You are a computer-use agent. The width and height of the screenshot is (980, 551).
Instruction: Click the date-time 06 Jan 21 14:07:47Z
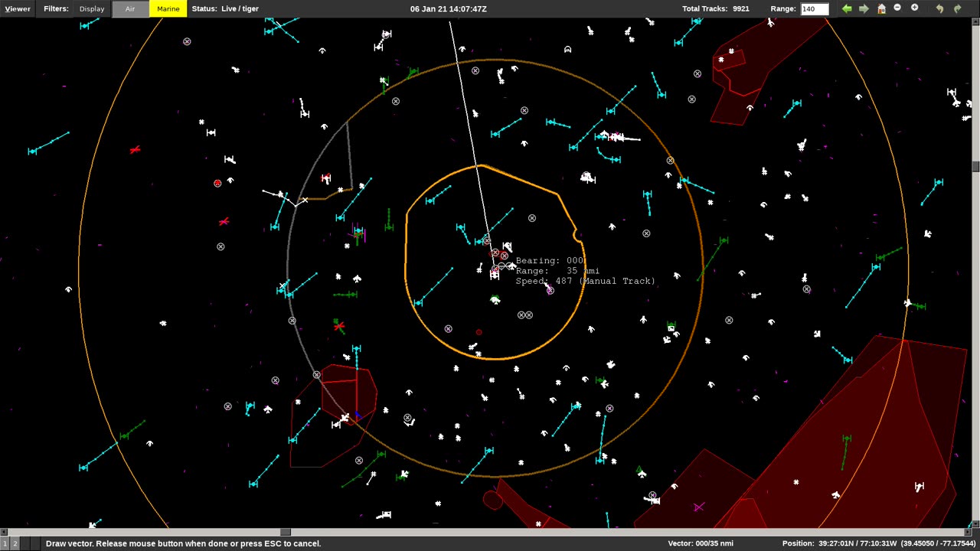point(448,8)
